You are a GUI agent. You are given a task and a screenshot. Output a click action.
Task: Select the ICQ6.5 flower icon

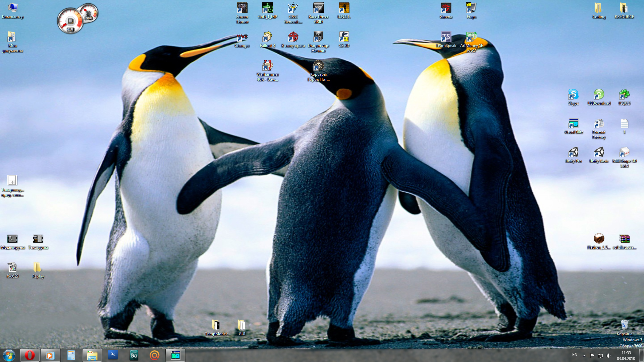point(624,95)
